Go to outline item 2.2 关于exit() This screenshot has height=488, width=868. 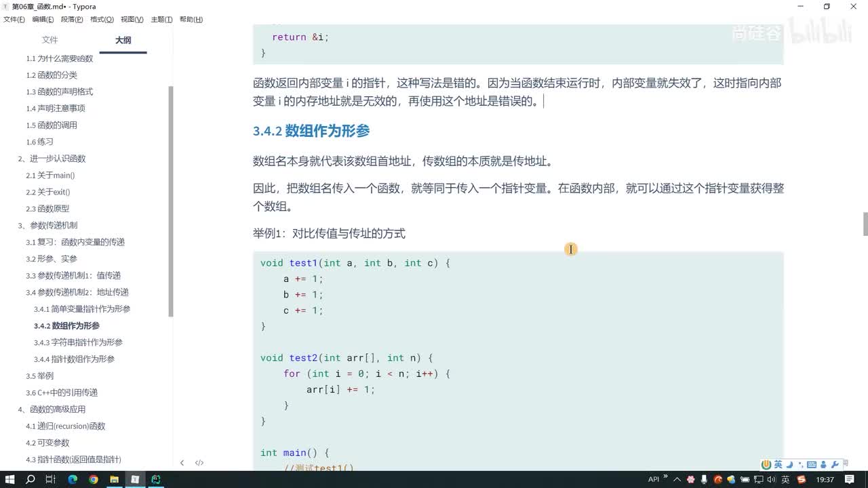[x=48, y=192]
